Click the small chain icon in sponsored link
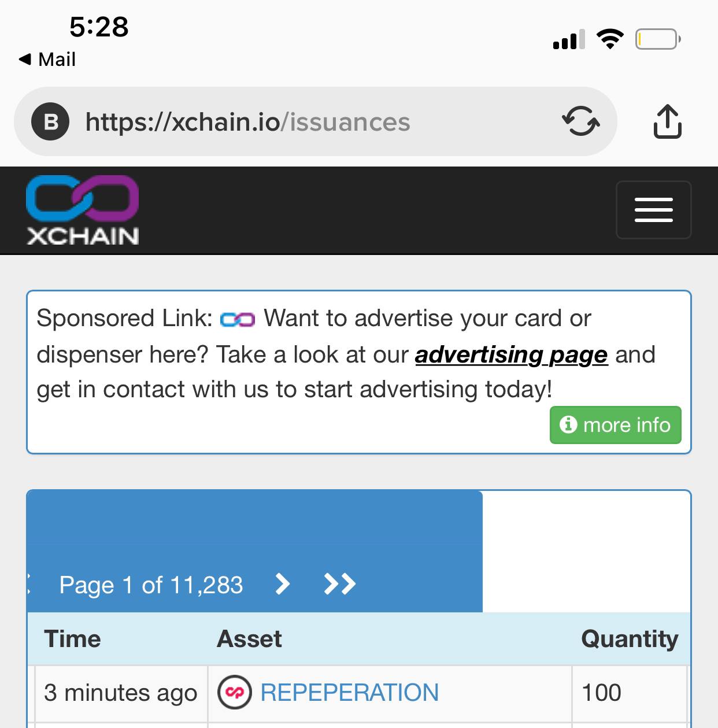Screen dimensions: 718x728 coord(238,319)
